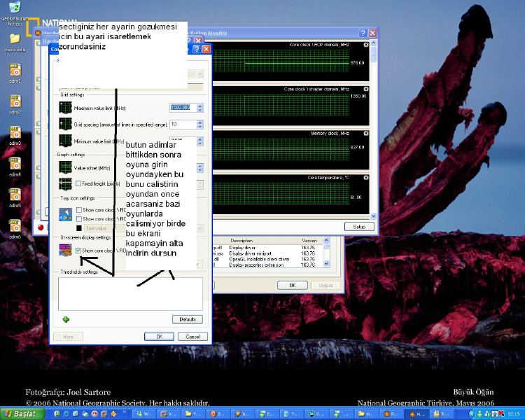
Task: Click the '61.00' core temperature value
Action: click(356, 197)
